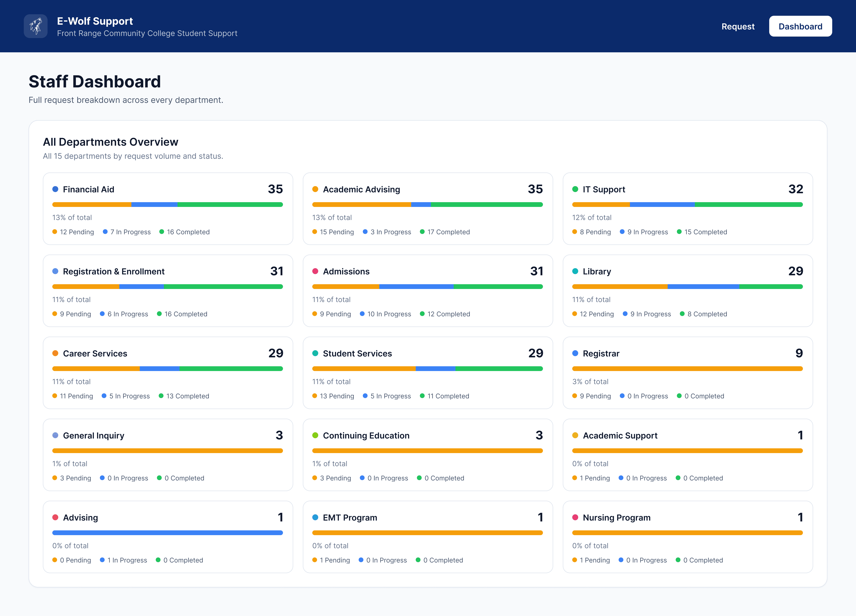Click '11 Completed' under Student Services
856x616 pixels.
coord(445,396)
